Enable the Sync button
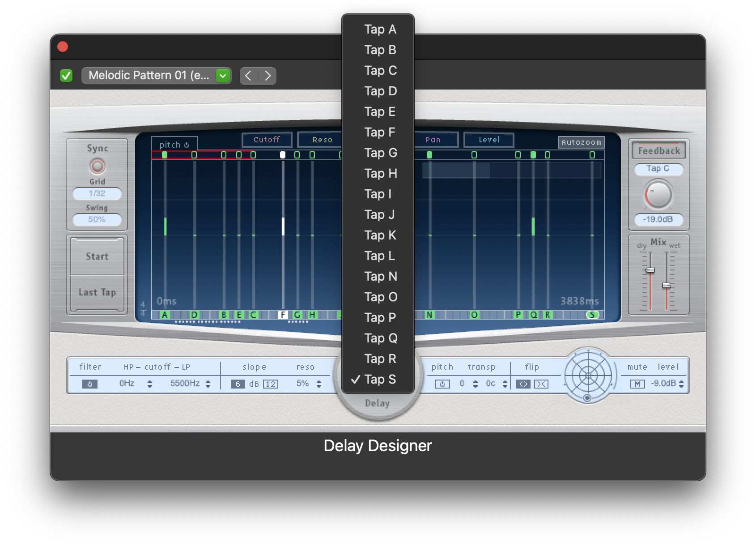 [97, 166]
